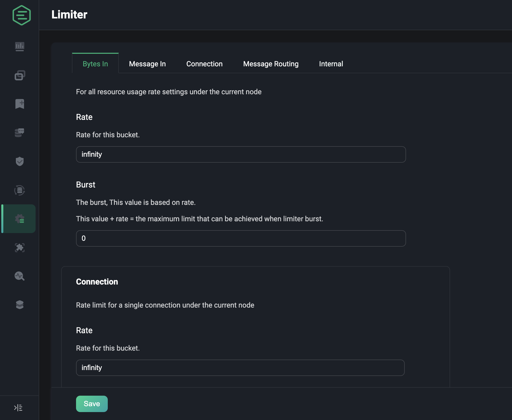
Task: Click the EMQX logo icon
Action: tap(22, 15)
